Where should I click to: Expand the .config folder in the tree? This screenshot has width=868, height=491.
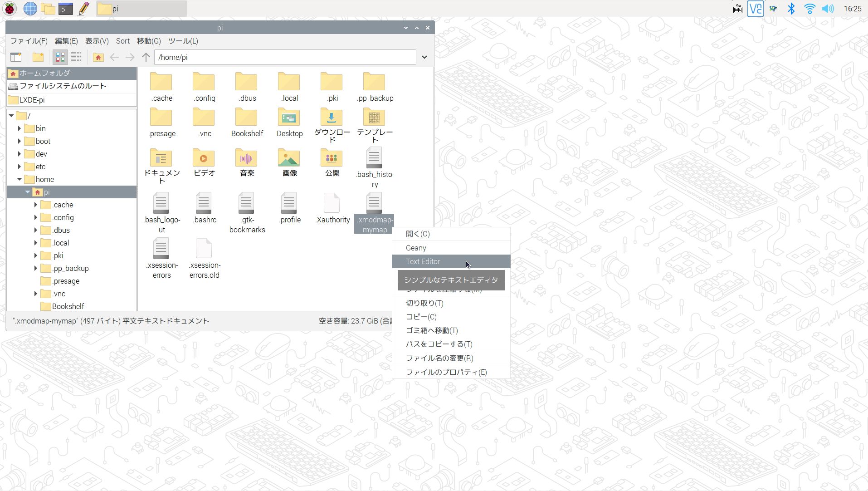(35, 217)
